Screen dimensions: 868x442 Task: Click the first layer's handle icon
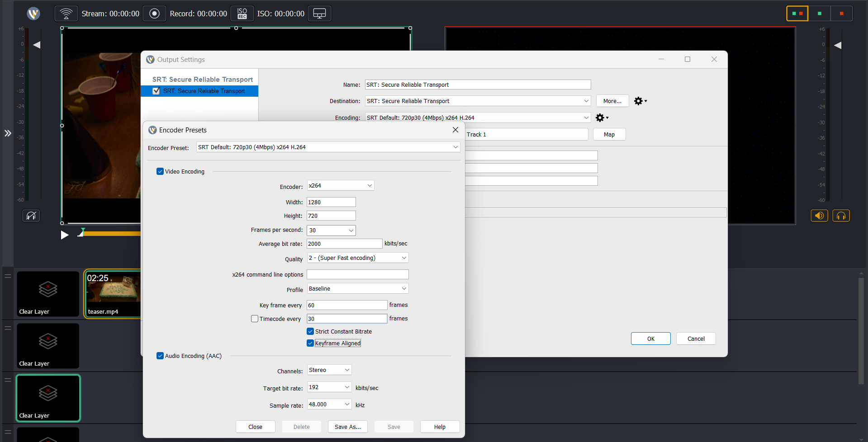coord(8,276)
